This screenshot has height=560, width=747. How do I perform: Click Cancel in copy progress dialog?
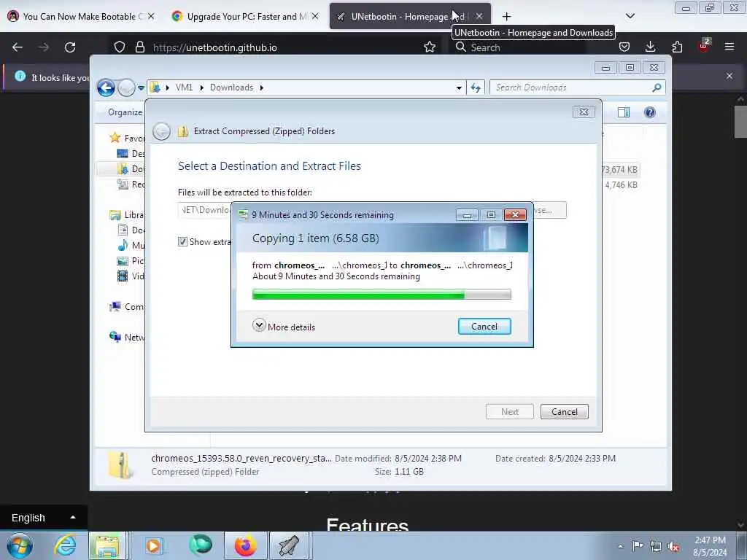(484, 327)
